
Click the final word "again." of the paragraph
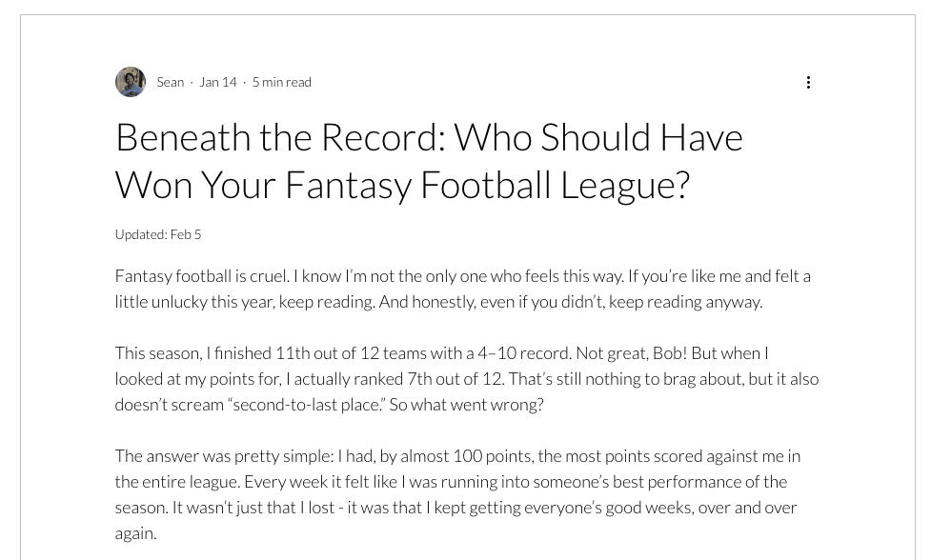(x=135, y=533)
